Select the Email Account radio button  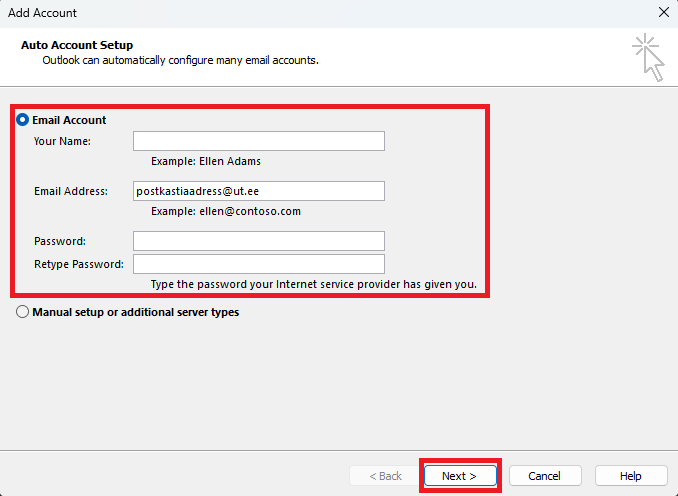pos(22,120)
